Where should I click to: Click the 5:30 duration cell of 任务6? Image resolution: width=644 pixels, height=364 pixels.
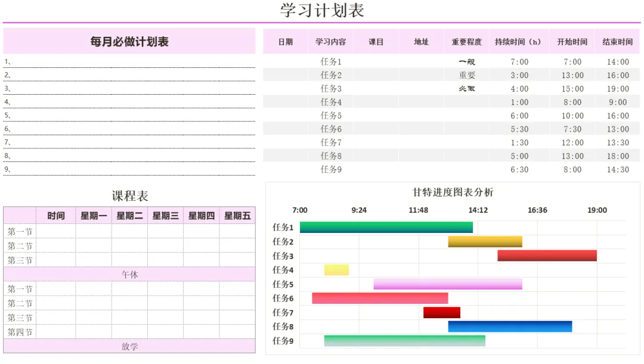[519, 129]
